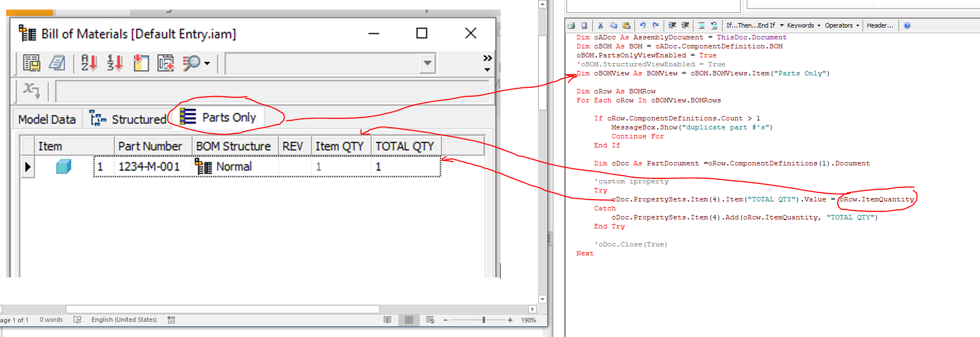Switch to the Model Data tab
This screenshot has height=337, width=980.
coord(47,119)
